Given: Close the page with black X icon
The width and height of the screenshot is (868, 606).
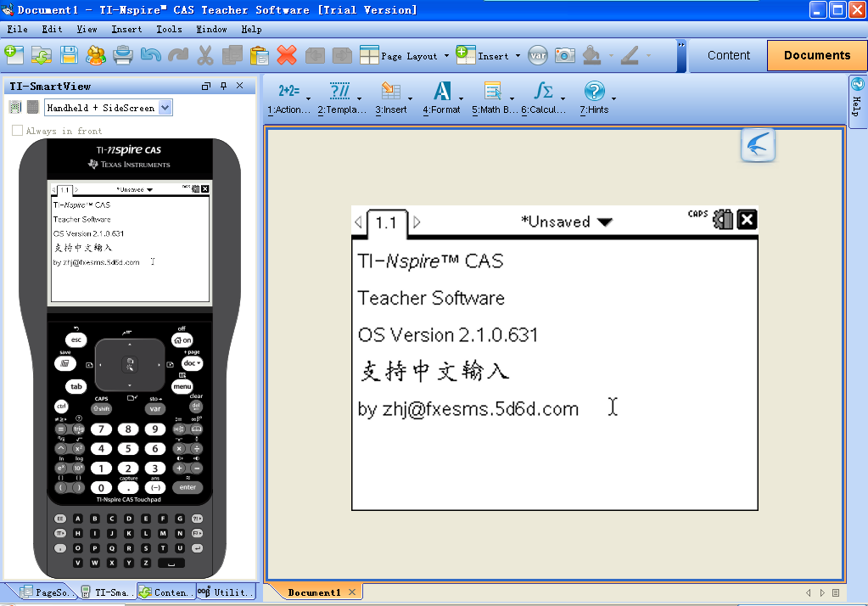Looking at the screenshot, I should 747,219.
